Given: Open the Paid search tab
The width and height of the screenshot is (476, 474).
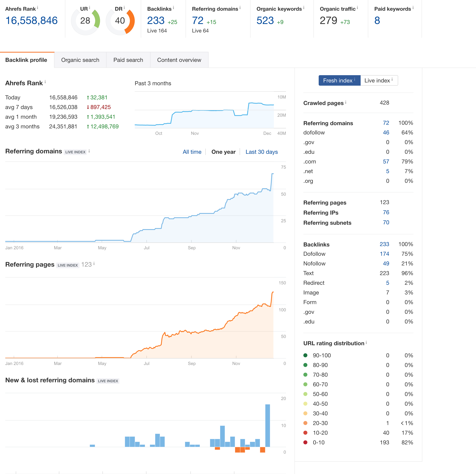Looking at the screenshot, I should pyautogui.click(x=128, y=60).
